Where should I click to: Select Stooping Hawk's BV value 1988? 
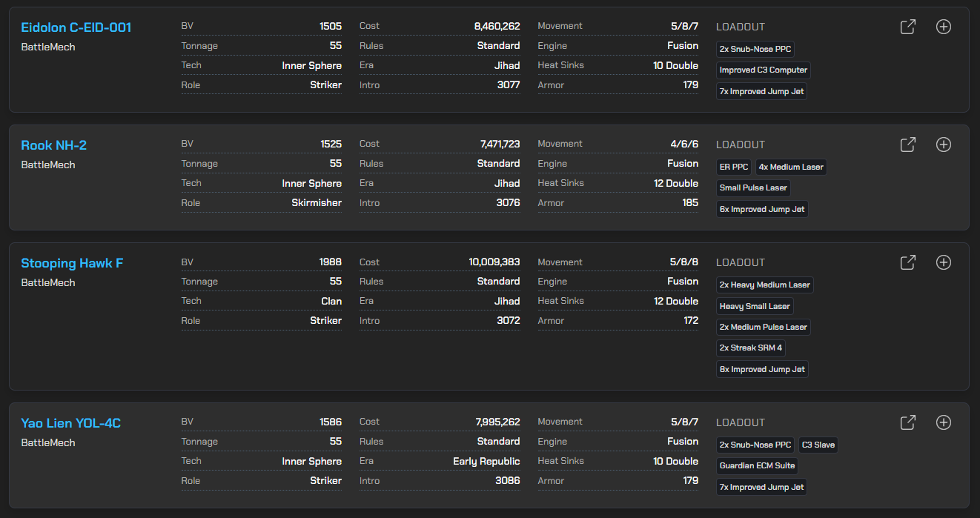coord(331,262)
